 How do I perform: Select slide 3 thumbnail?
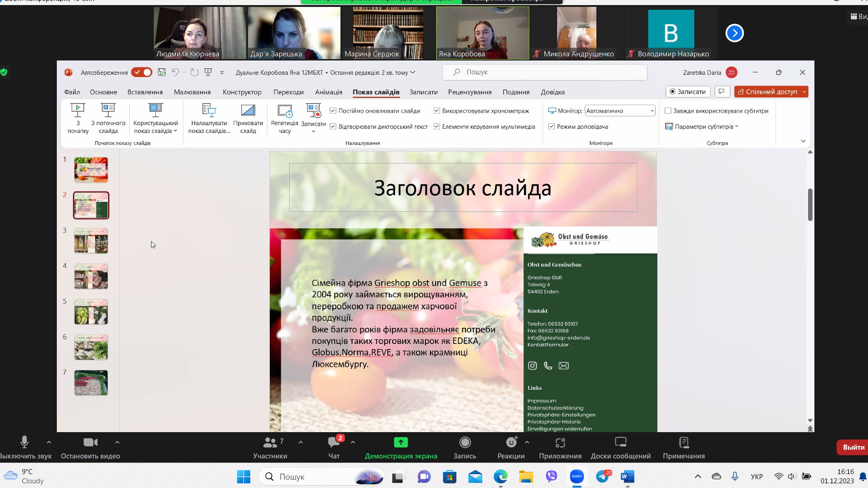point(91,241)
